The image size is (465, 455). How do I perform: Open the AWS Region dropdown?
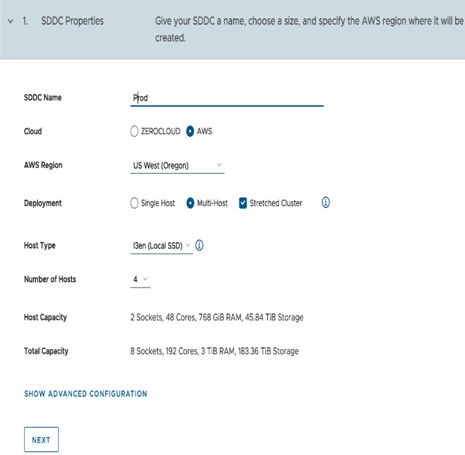[x=177, y=165]
